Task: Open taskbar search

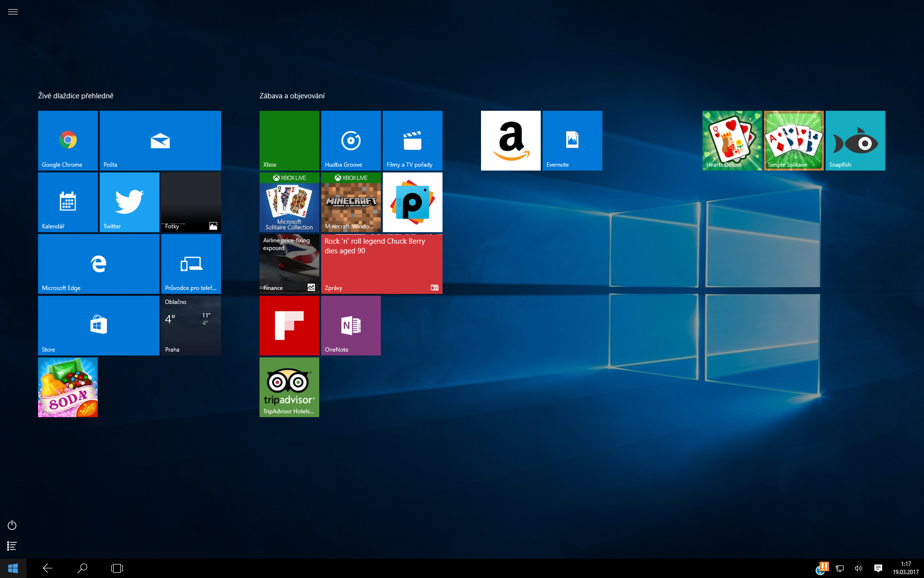Action: pos(82,568)
